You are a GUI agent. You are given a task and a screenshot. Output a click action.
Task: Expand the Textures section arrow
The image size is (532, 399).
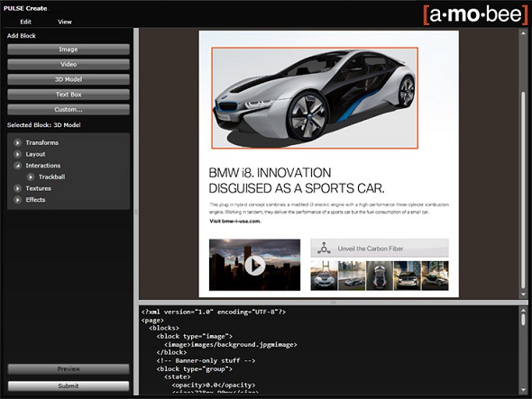17,188
